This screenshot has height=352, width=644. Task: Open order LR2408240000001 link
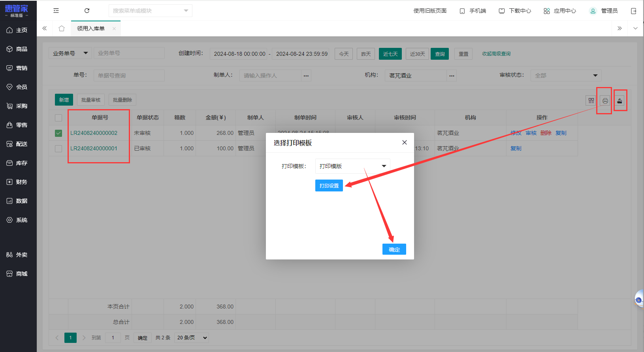[94, 148]
